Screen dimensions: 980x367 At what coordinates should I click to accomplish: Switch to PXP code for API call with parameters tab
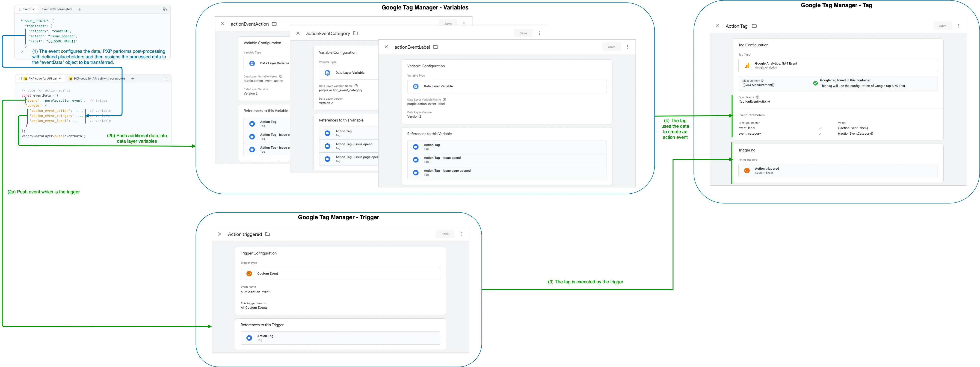[x=97, y=79]
